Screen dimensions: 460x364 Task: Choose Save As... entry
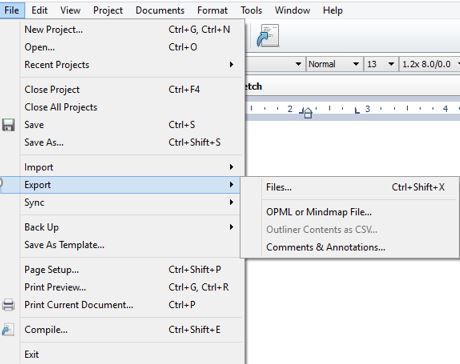tap(130, 143)
